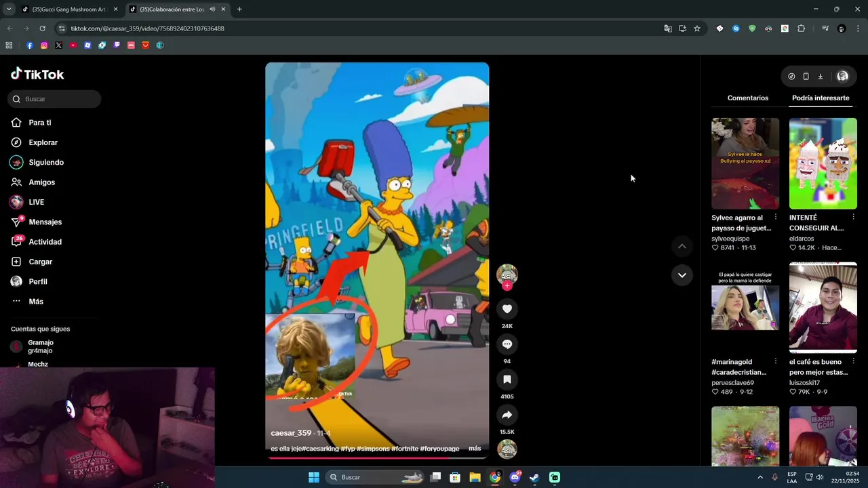868x488 pixels.
Task: Go to previous video with up chevron
Action: coord(682,246)
